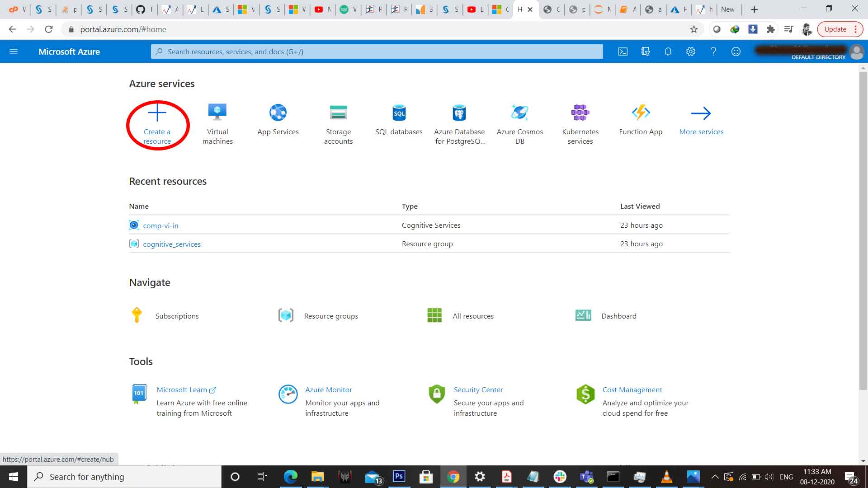The image size is (868, 488).
Task: Click the Name column header
Action: pyautogui.click(x=139, y=206)
